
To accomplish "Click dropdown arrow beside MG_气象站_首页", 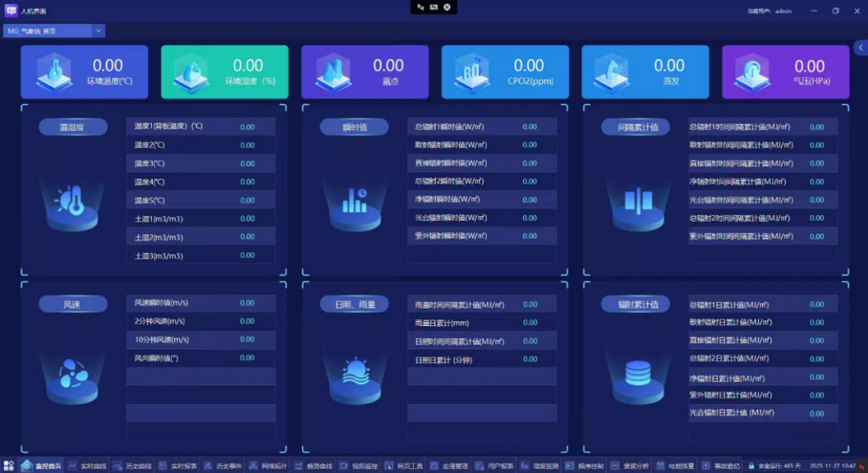I will 99,31.
